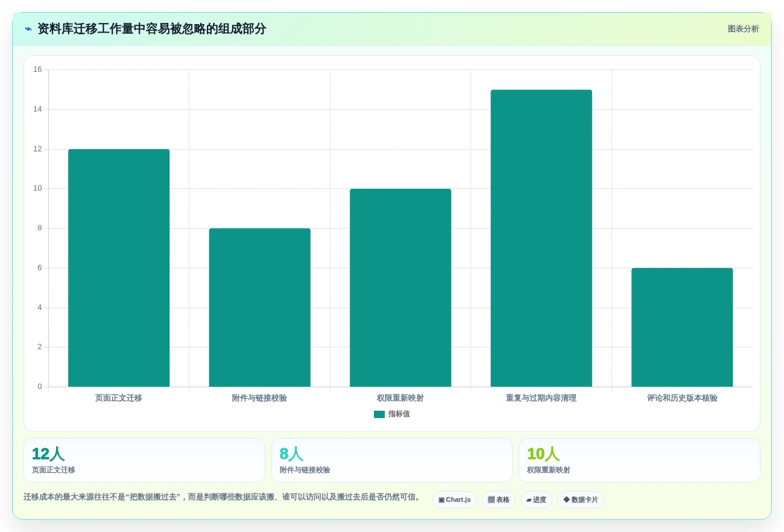Click the 页面正文迁移 bar in chart

point(119,268)
